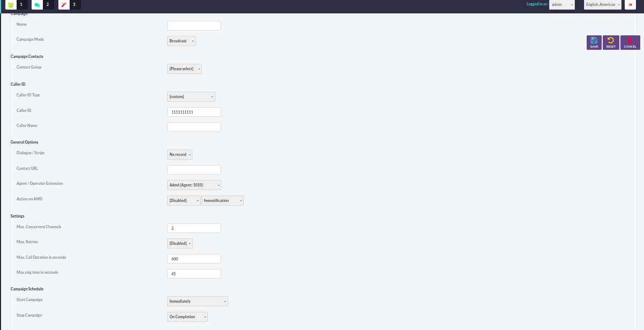This screenshot has width=644, height=330.
Task: Click the 'Caller ID Type' label
Action: [28, 95]
